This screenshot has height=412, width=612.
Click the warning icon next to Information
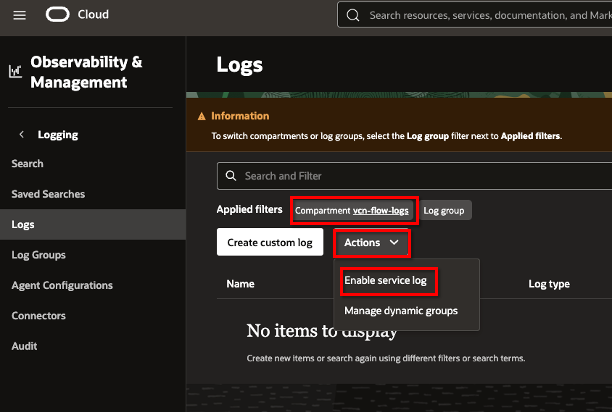point(201,116)
